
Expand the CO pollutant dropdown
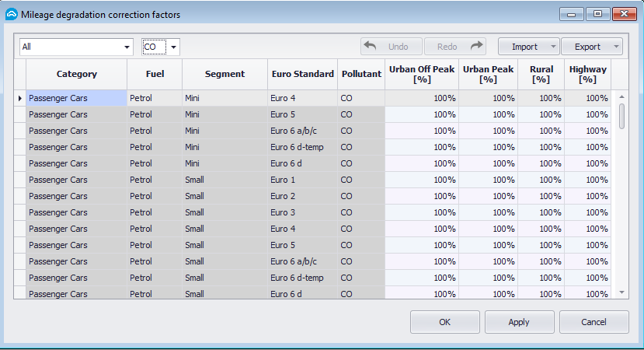[x=174, y=47]
